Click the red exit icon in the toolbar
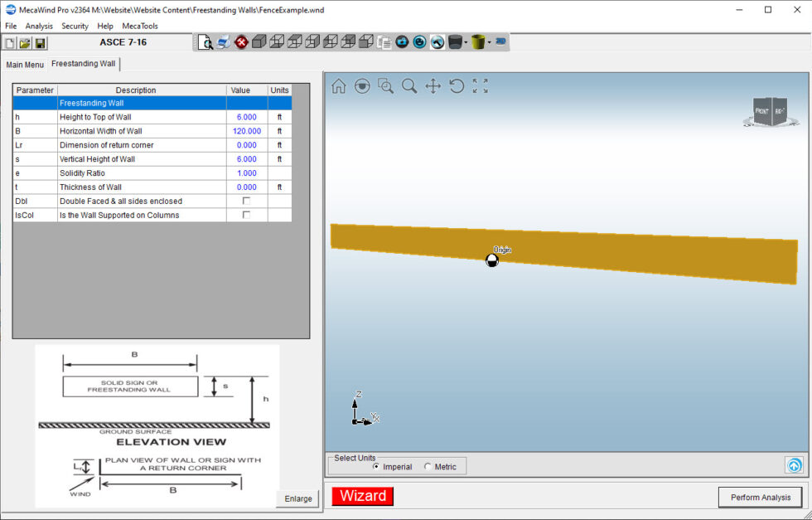This screenshot has height=520, width=812. click(241, 41)
